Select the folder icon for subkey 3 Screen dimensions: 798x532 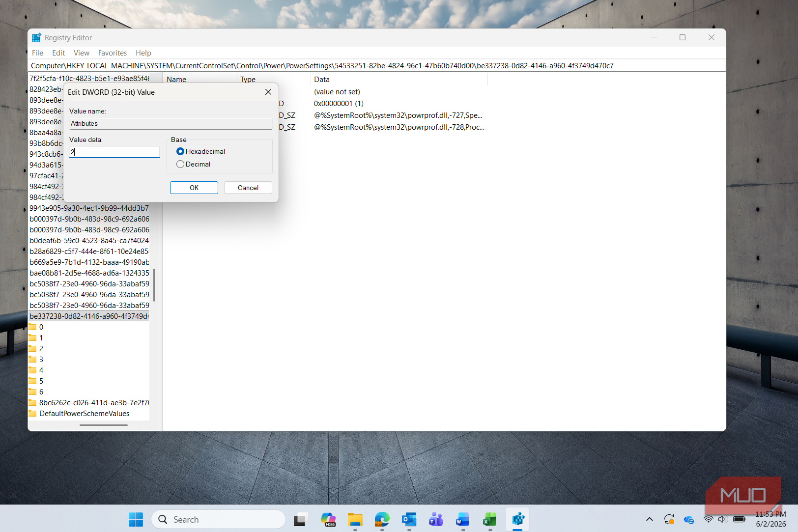pos(33,360)
